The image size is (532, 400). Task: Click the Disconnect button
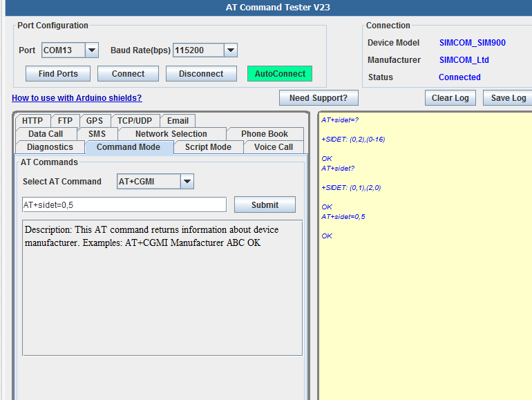coord(201,74)
